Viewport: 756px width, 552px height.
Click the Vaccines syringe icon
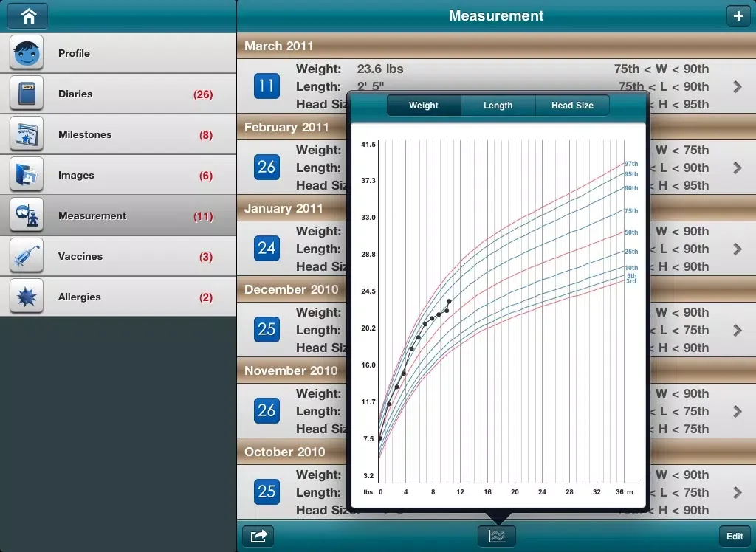pyautogui.click(x=27, y=255)
